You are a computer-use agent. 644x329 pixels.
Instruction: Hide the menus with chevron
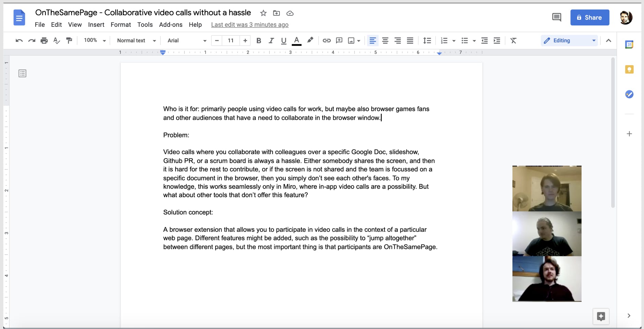point(608,41)
